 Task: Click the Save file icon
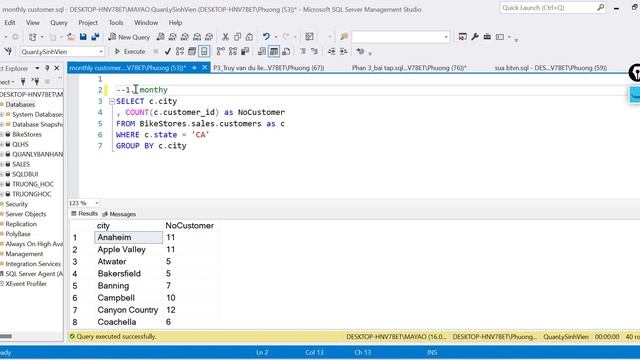[x=83, y=37]
